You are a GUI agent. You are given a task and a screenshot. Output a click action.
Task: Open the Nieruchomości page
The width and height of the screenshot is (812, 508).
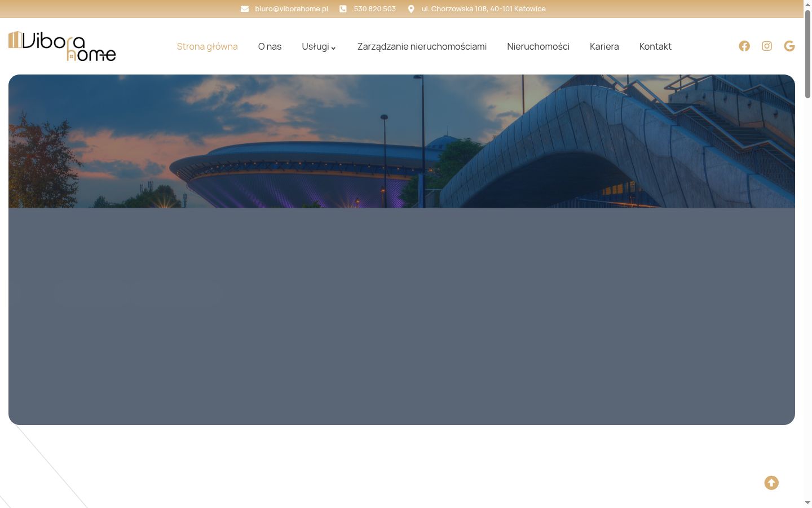pyautogui.click(x=538, y=46)
